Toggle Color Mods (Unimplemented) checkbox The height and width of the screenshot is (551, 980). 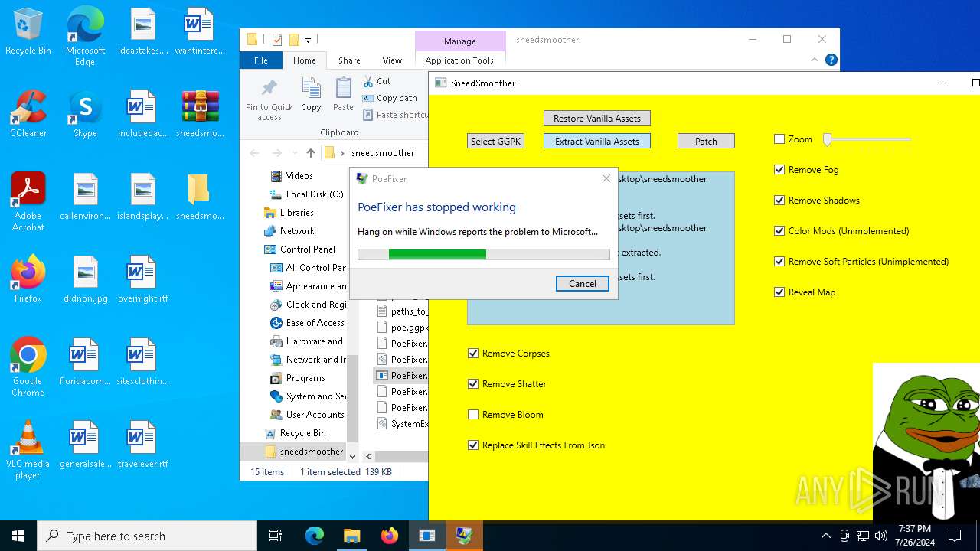point(779,231)
